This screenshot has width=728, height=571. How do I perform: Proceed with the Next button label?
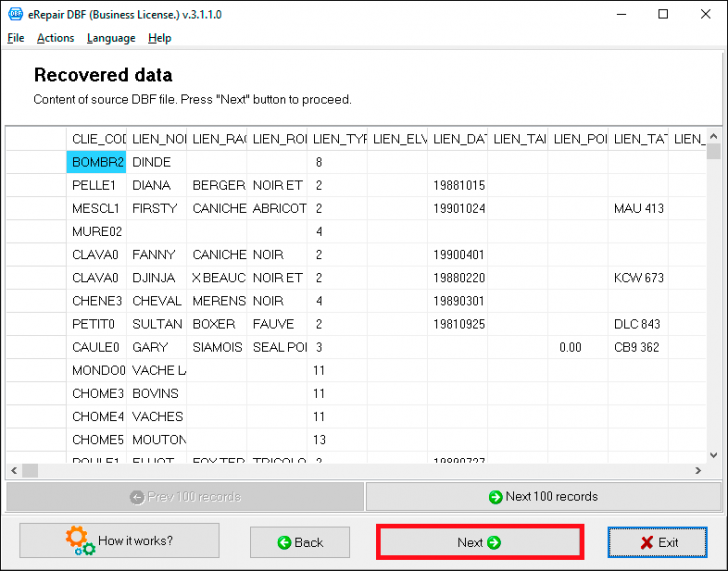tap(470, 542)
